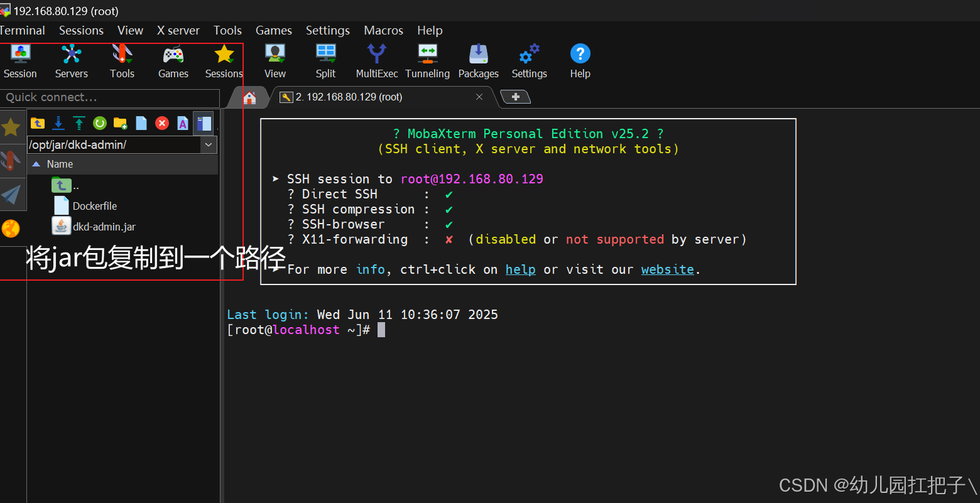
Task: Go to parent directory in SFTP toolbar
Action: pos(38,123)
